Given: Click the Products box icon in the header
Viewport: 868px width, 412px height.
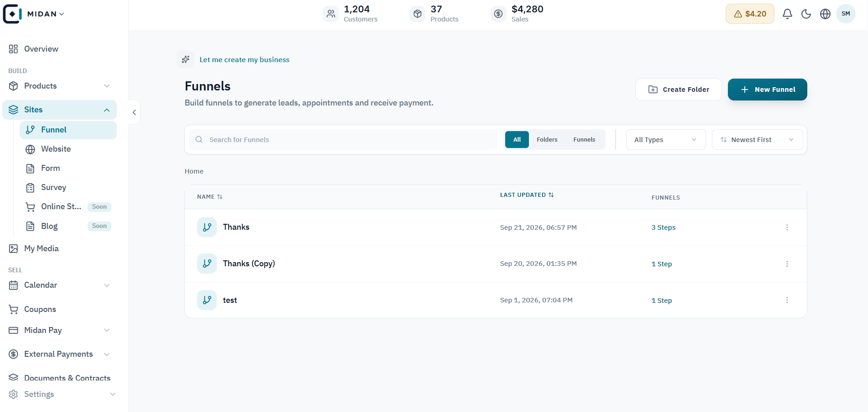Looking at the screenshot, I should coord(417,14).
